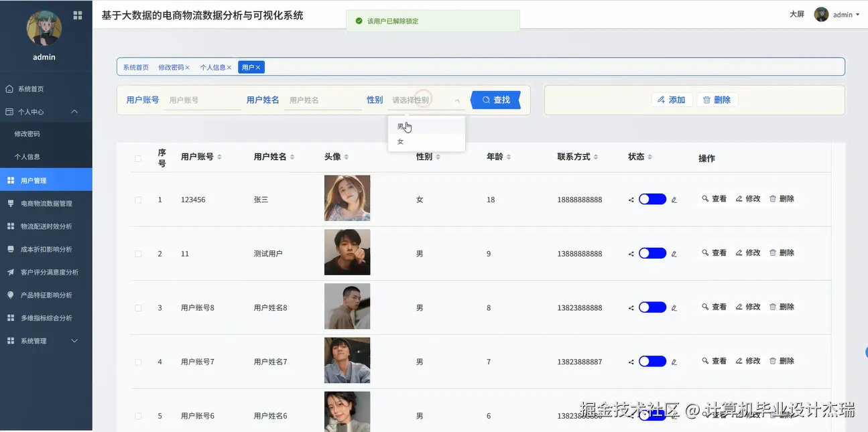
Task: Sort by 年龄 using its sort arrows
Action: tap(509, 157)
